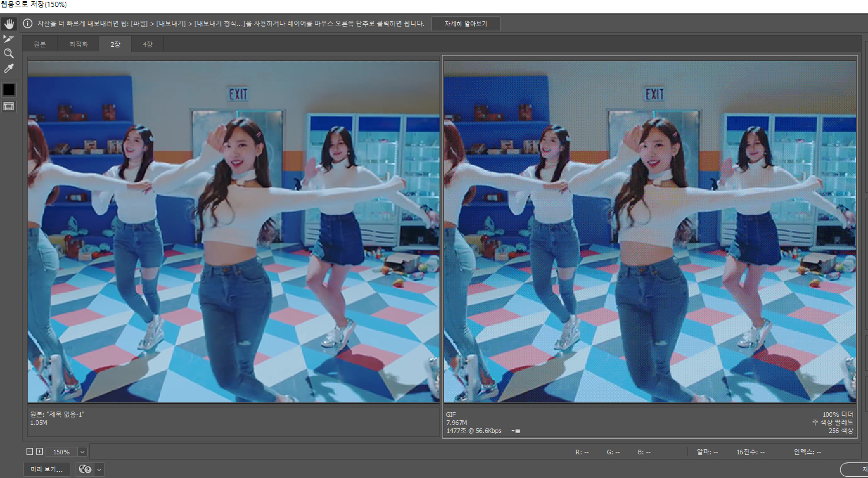
Task: Open the black eyedropper color swatch
Action: (x=9, y=89)
